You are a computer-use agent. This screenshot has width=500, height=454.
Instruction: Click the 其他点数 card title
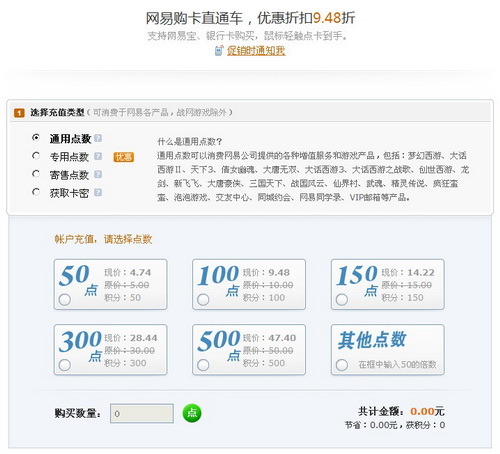click(x=372, y=340)
